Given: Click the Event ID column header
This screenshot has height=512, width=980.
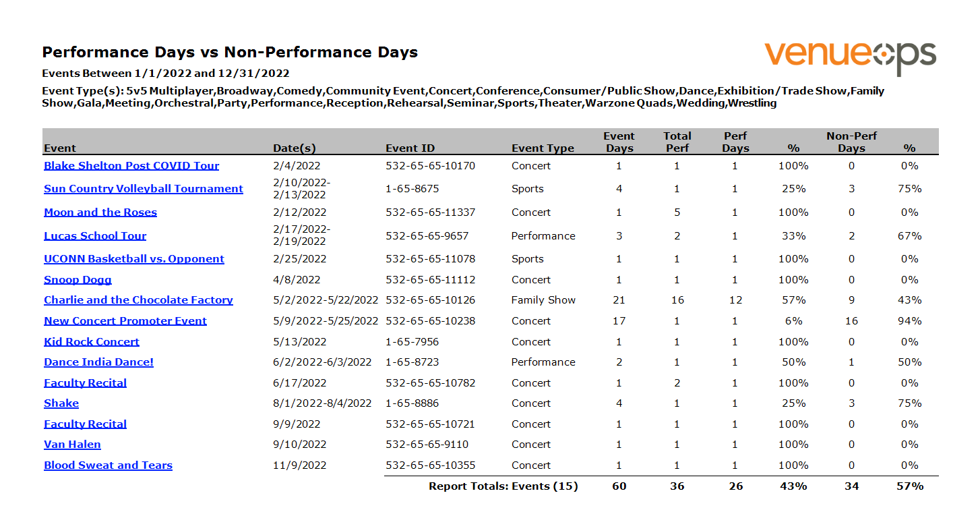Looking at the screenshot, I should click(x=410, y=148).
